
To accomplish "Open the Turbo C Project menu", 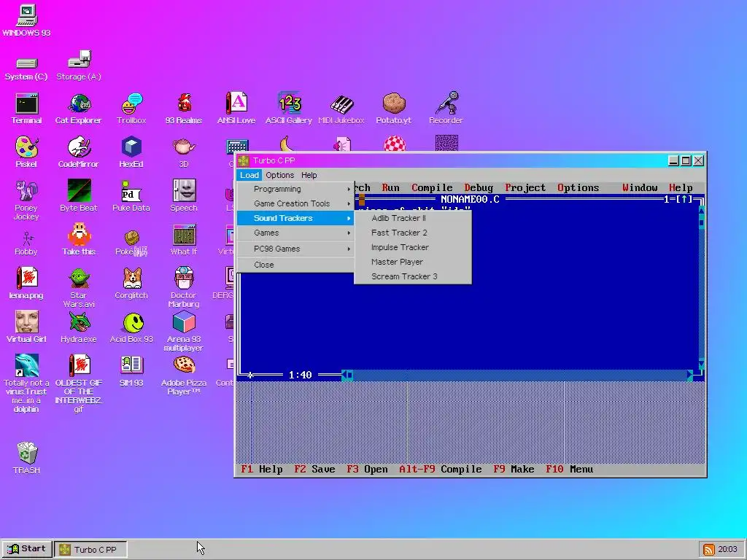I will coord(525,187).
